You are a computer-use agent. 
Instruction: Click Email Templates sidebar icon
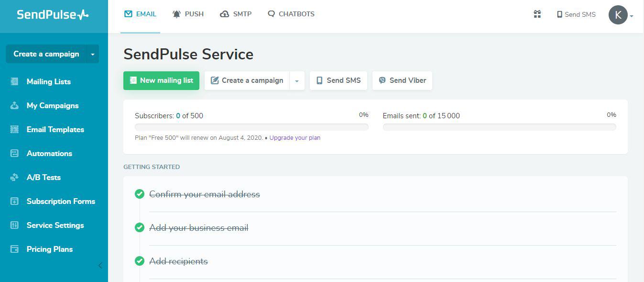[14, 129]
